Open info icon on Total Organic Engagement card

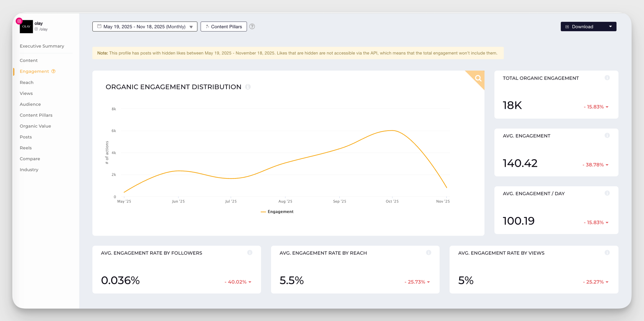click(607, 78)
